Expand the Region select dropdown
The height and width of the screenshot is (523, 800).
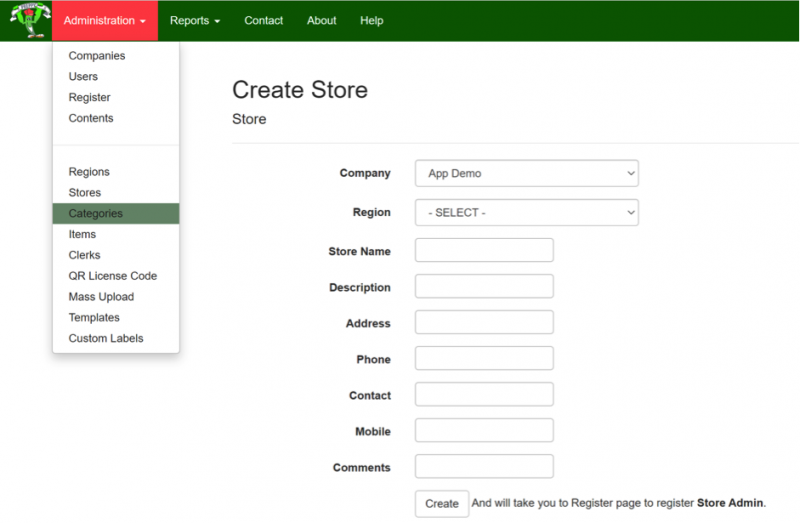pos(526,213)
